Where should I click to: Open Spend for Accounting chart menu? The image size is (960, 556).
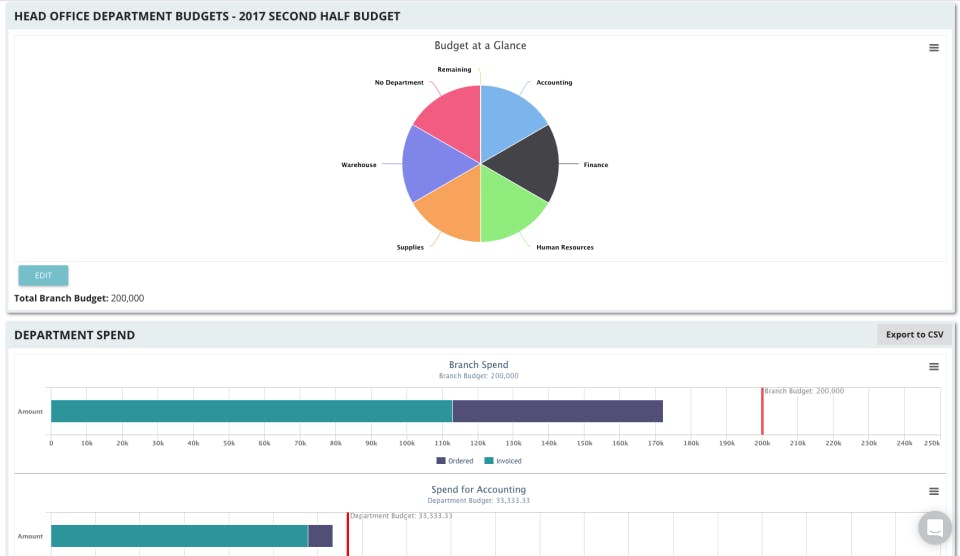(933, 491)
